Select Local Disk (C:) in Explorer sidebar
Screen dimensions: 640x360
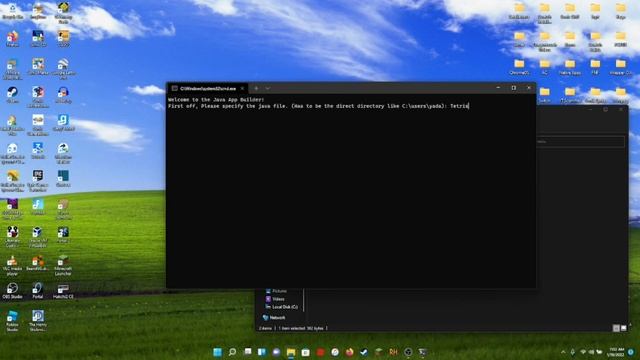click(x=282, y=307)
